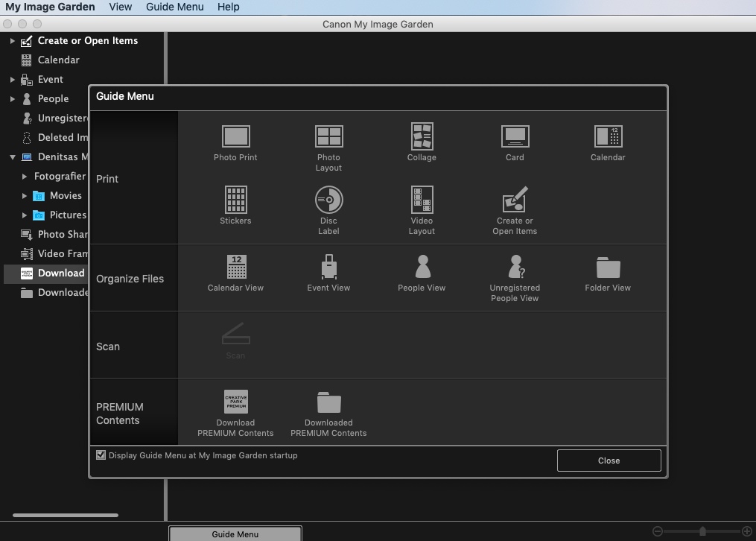
Task: Click Download PREMIUM Contents icon
Action: (235, 402)
